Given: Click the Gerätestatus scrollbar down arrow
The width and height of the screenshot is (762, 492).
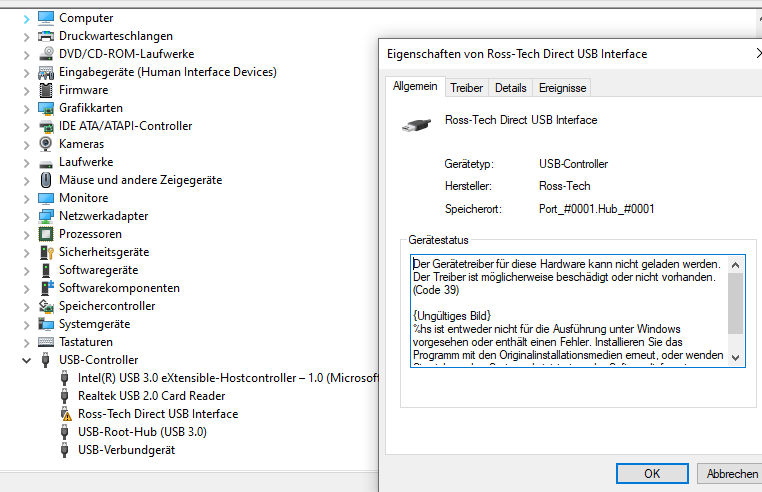Looking at the screenshot, I should pos(735,357).
